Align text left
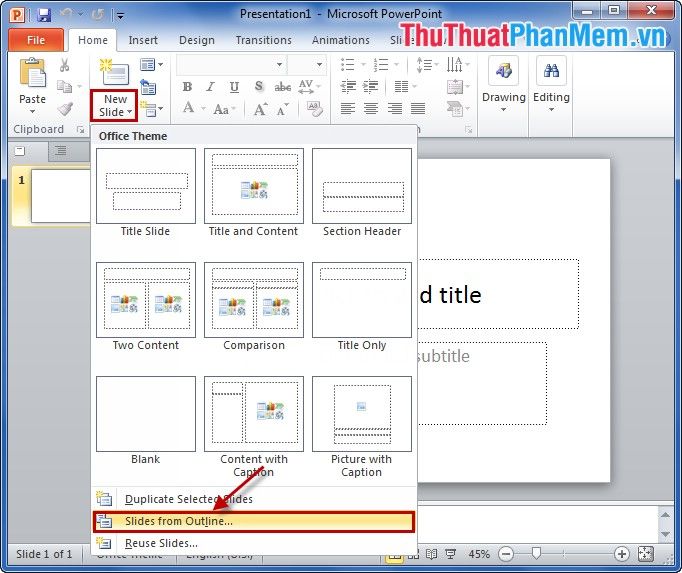682x573 pixels. pyautogui.click(x=348, y=108)
